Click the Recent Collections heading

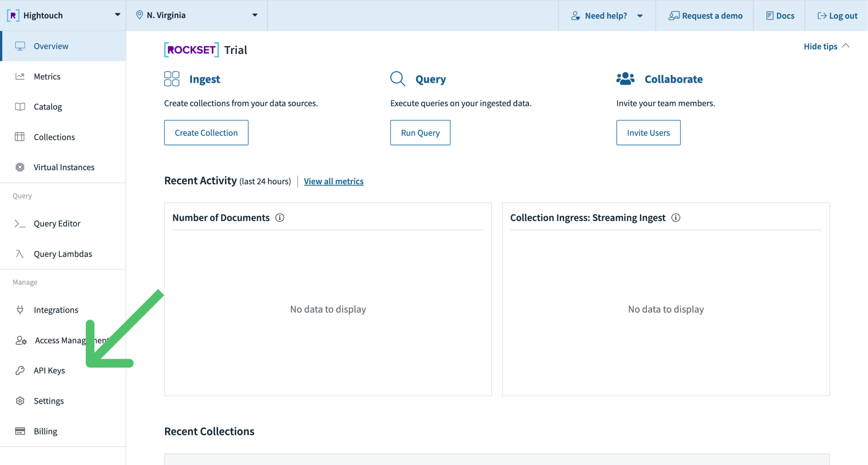[209, 431]
